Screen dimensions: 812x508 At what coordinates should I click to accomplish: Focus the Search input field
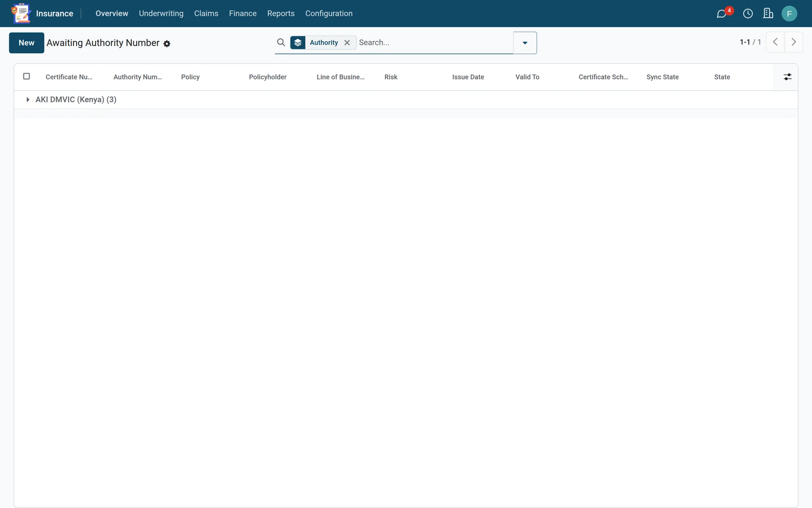[435, 42]
